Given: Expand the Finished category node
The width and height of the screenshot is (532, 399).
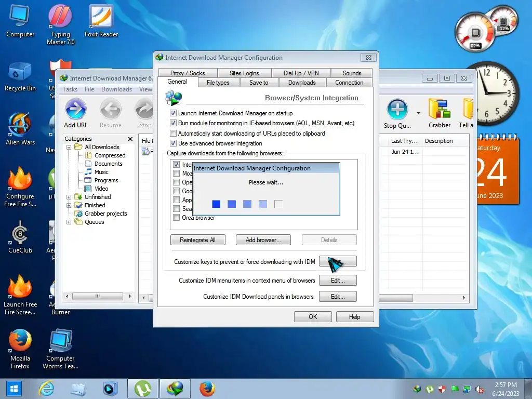Looking at the screenshot, I should [69, 205].
